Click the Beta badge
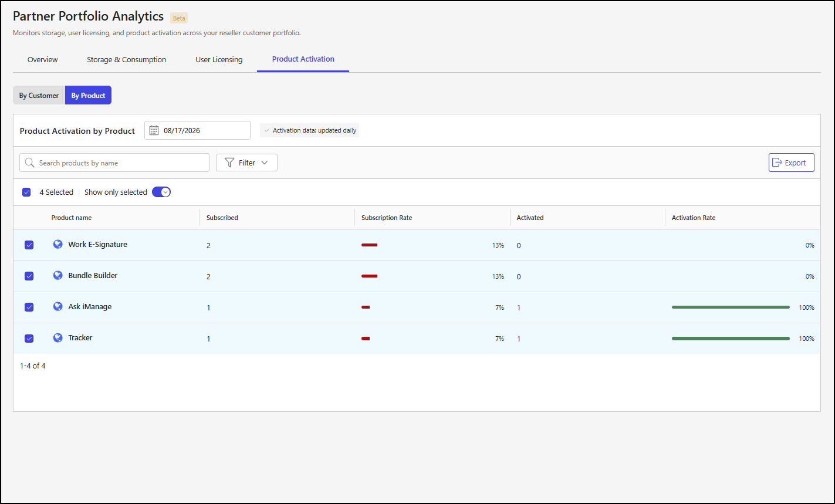The height and width of the screenshot is (504, 835). pyautogui.click(x=179, y=18)
